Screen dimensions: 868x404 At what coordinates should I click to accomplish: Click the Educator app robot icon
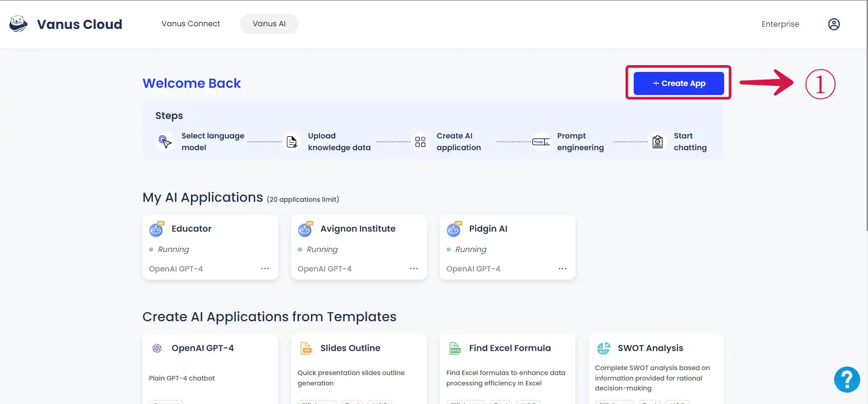pyautogui.click(x=157, y=229)
